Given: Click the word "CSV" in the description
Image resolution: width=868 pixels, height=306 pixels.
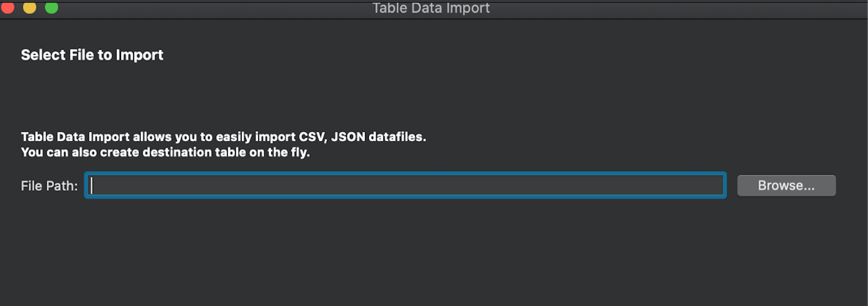Looking at the screenshot, I should coord(312,137).
